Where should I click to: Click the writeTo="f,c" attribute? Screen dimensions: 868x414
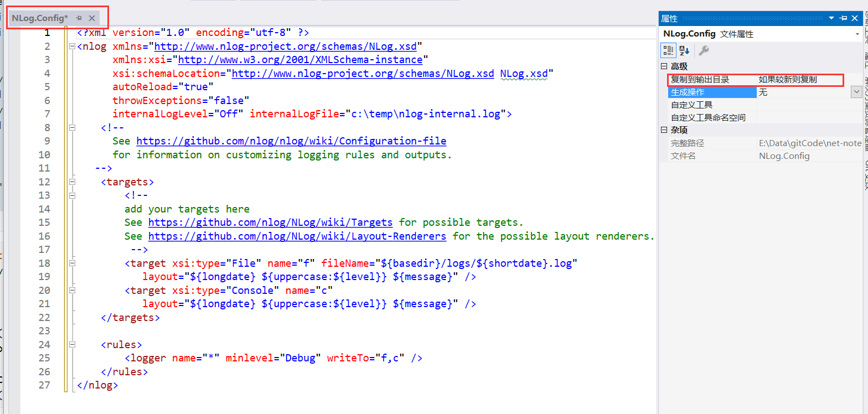366,358
